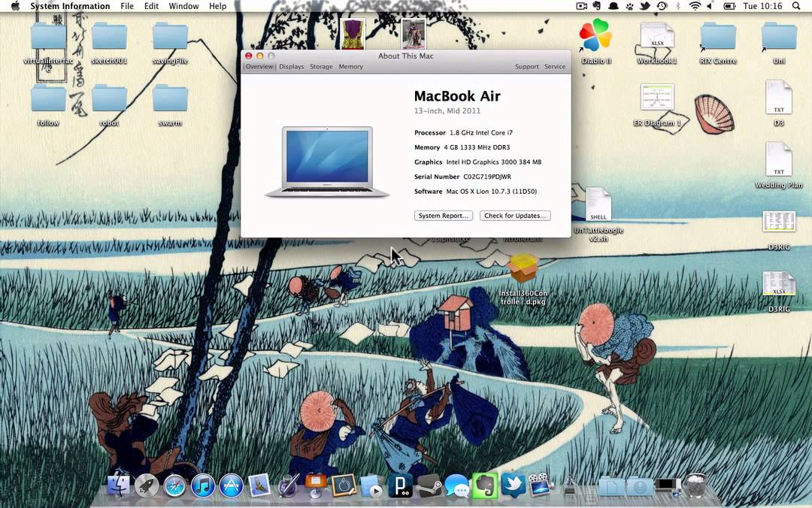Open the System Information menu

(x=70, y=6)
